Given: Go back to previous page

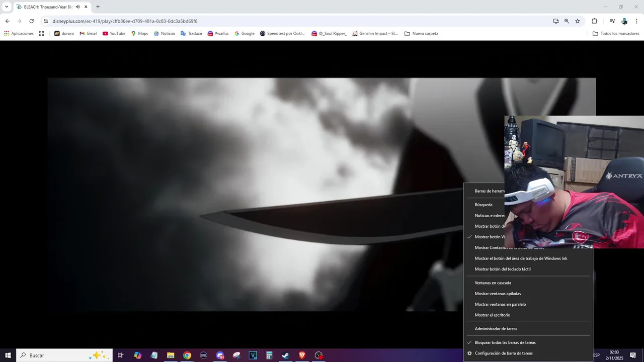Looking at the screenshot, I should 7,21.
